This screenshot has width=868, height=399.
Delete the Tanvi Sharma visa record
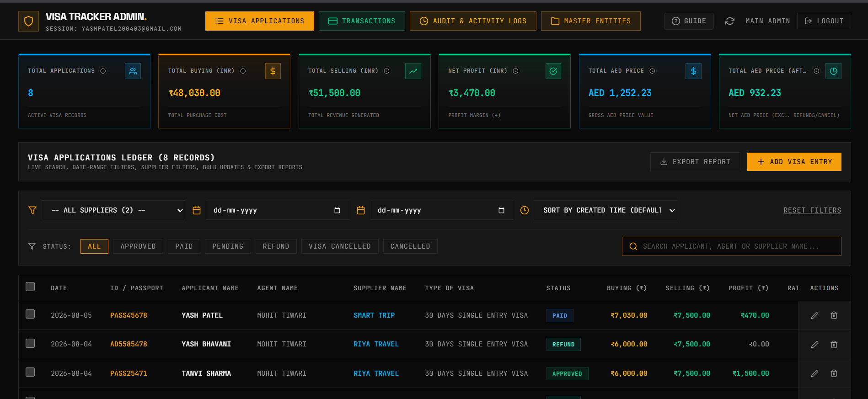834,373
